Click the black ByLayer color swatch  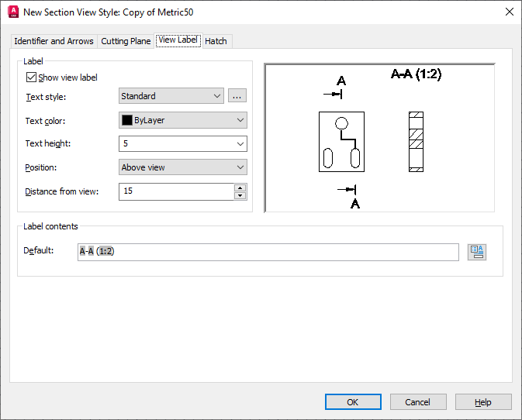tap(127, 120)
